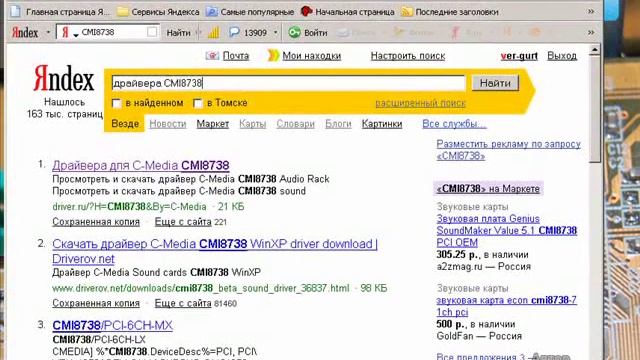Click the yellow bar chart toolbar icon
Image resolution: width=640 pixels, height=360 pixels.
[x=214, y=33]
